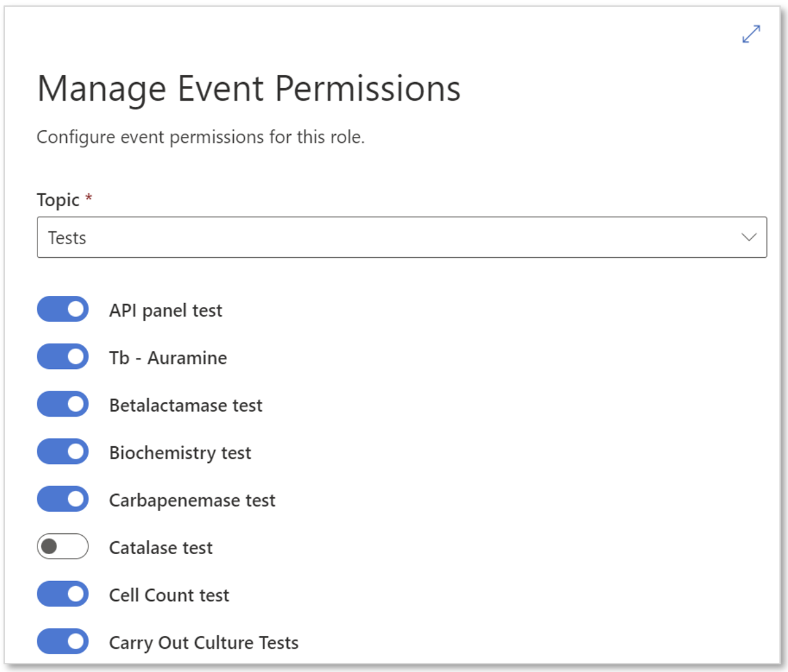Click the 'Biochemistry test' label
Viewport: 788px width, 672px height.
[180, 453]
